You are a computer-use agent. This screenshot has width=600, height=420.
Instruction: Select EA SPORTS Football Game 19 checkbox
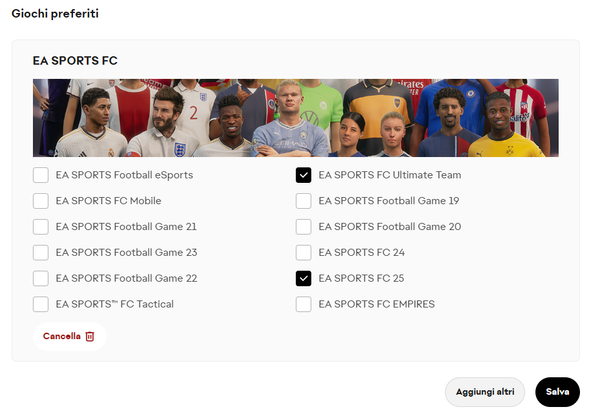[304, 201]
